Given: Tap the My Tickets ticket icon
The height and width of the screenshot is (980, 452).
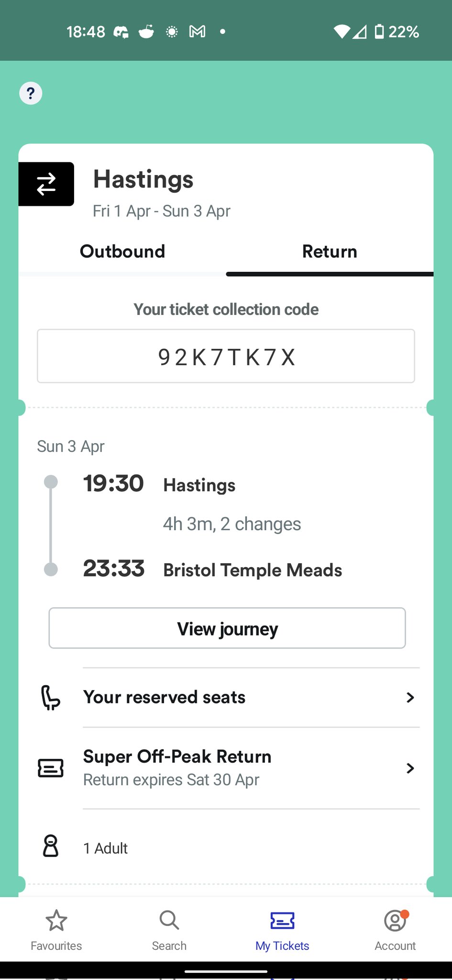Looking at the screenshot, I should click(282, 921).
